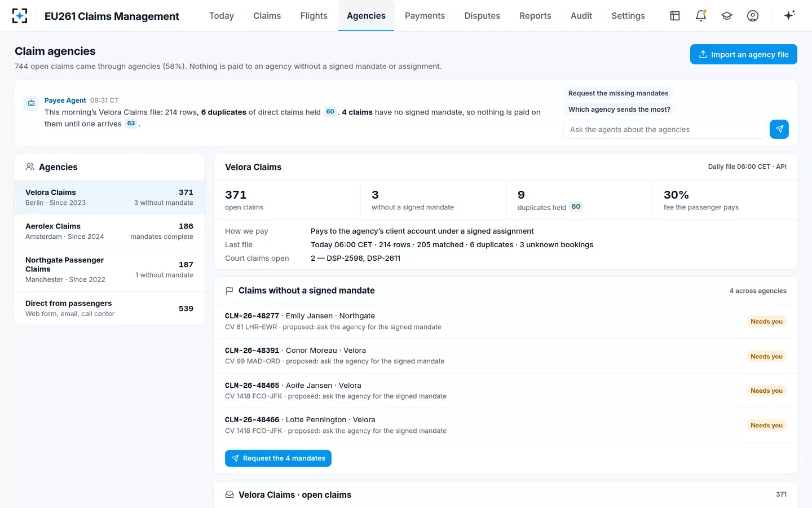Screen dimensions: 812x508
Task: Open the Disputes tab
Action: point(482,16)
